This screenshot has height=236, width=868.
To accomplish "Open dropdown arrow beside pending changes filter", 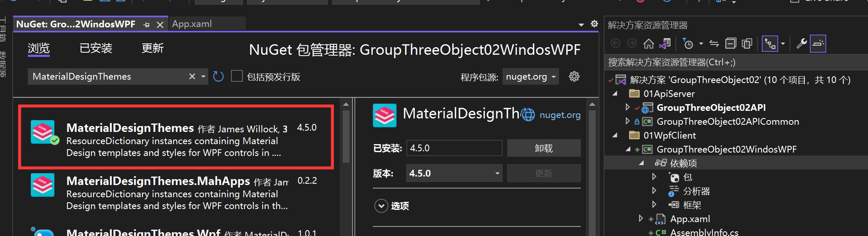I will (701, 43).
